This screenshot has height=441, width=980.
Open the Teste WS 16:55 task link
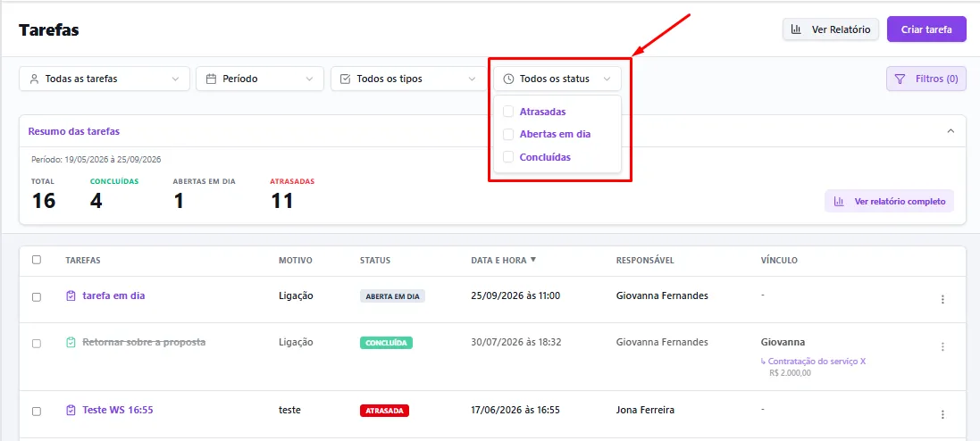(x=118, y=411)
